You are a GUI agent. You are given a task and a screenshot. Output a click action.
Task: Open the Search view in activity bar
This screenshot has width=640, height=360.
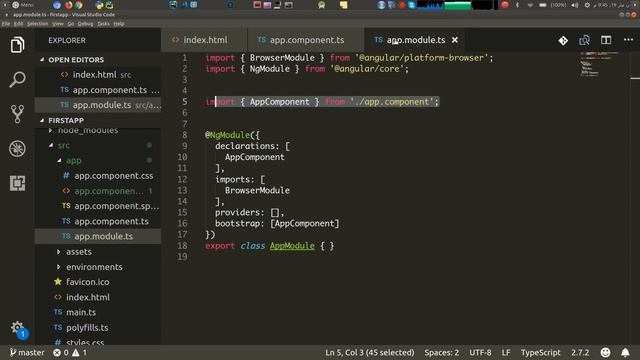17,79
